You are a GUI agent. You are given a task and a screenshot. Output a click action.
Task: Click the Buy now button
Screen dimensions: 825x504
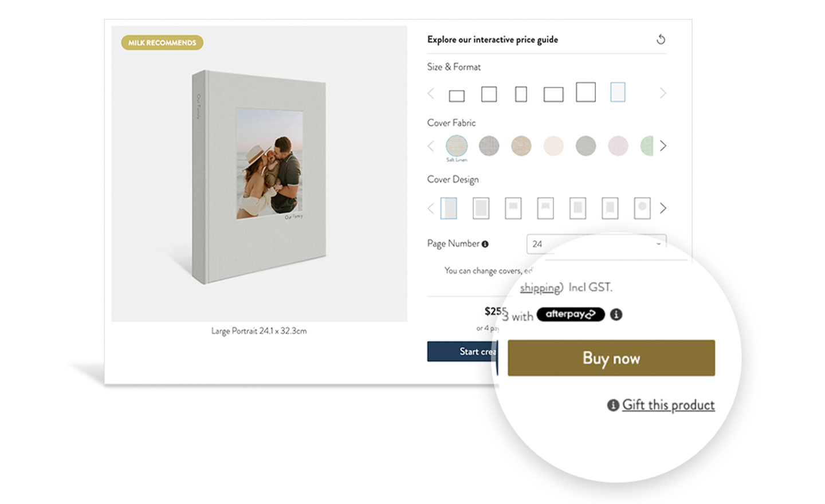[611, 358]
